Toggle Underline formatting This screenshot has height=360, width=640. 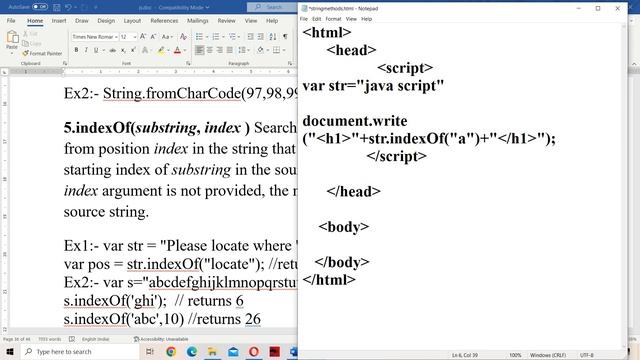(96, 50)
